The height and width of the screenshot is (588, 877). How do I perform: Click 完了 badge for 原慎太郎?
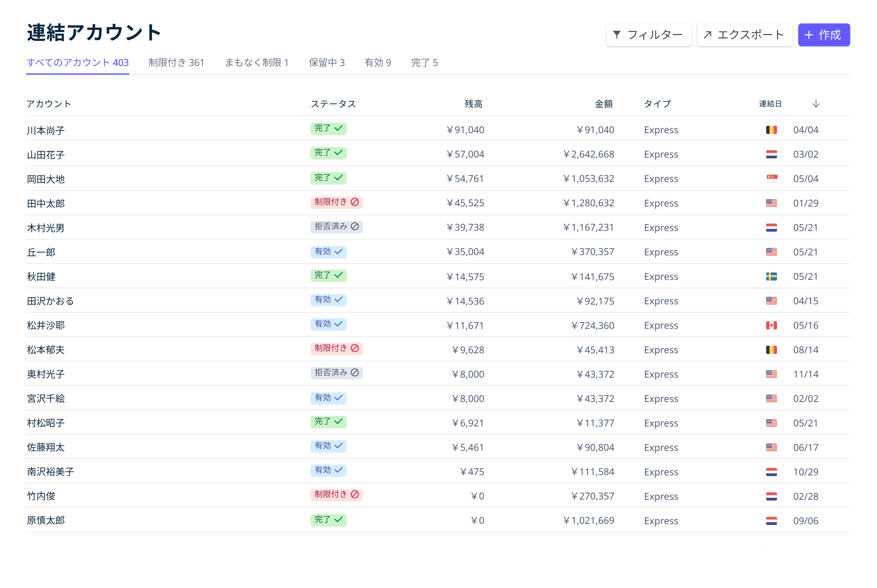328,520
